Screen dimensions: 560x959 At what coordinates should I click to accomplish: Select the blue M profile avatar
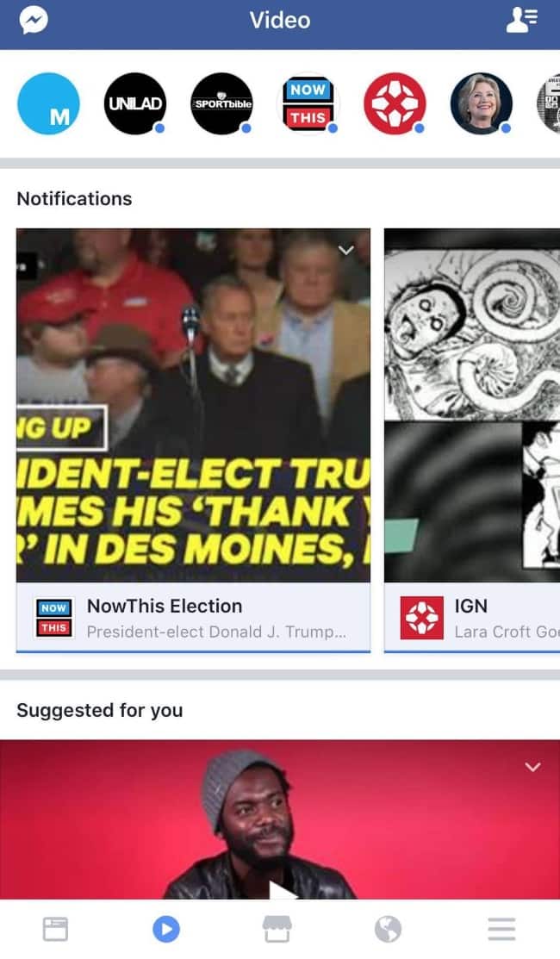point(48,103)
